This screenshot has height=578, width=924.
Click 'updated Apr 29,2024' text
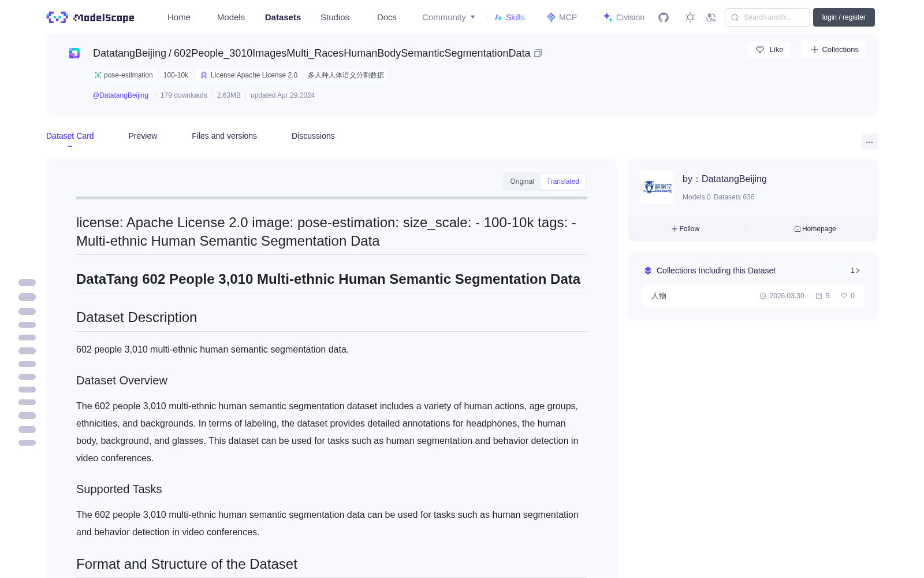click(x=282, y=95)
